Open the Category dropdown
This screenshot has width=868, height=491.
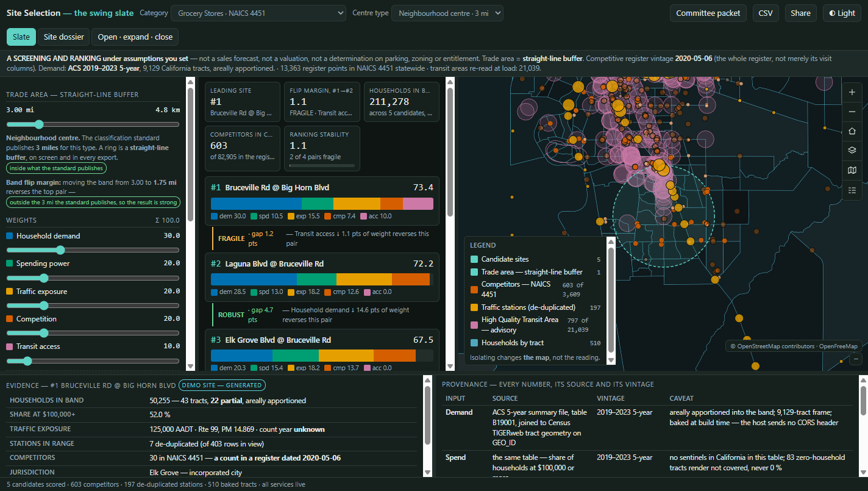click(x=258, y=13)
